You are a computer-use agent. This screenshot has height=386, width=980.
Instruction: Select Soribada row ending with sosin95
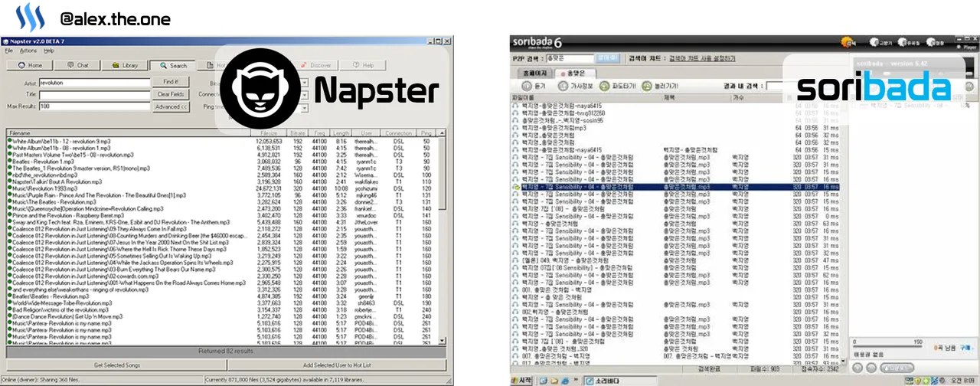tap(676, 120)
